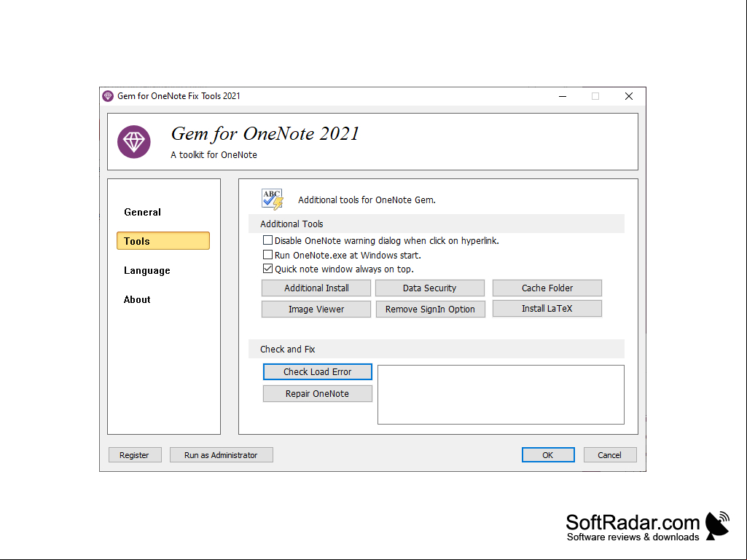Enable Disable OneNote warning dialog checkbox
The image size is (747, 560).
(267, 240)
